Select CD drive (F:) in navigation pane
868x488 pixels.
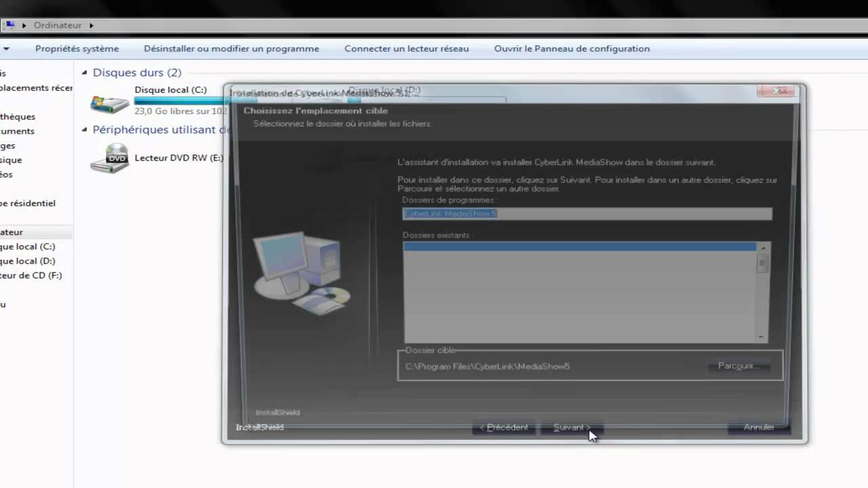click(x=31, y=275)
